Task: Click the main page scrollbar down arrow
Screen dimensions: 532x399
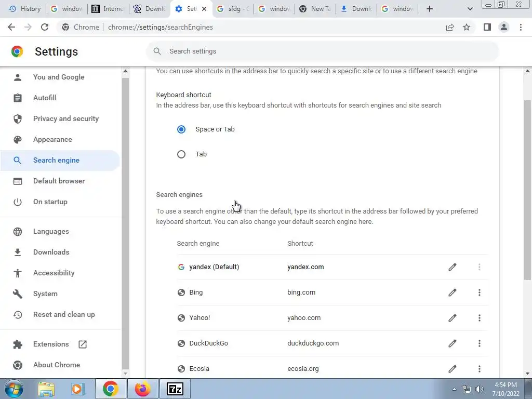Action: pos(528,374)
